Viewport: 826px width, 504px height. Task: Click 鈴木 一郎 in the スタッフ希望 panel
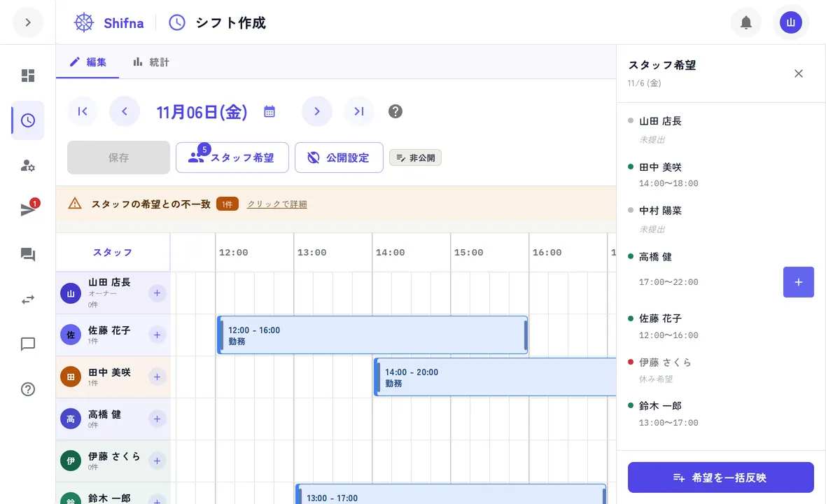coord(660,406)
